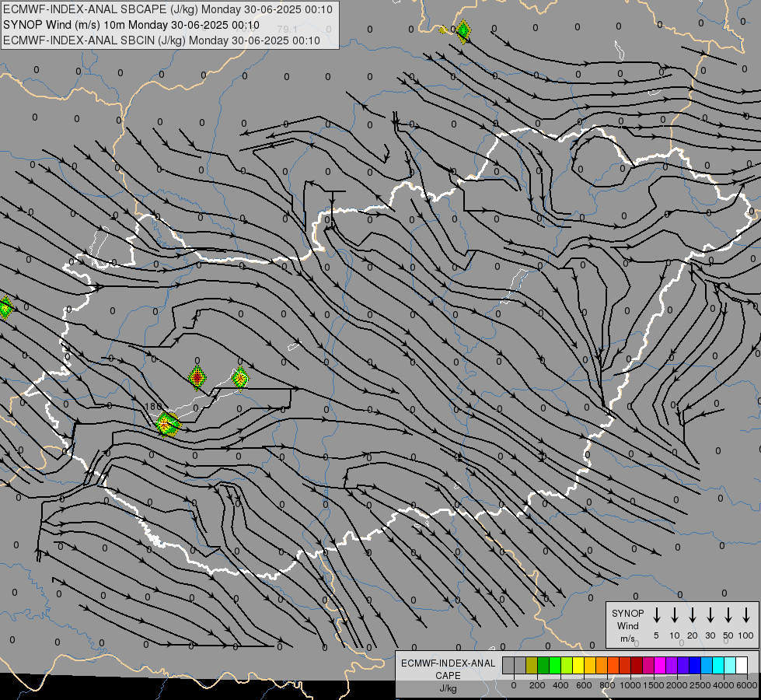This screenshot has width=761, height=700.
Task: Click the 30 m/s wind arrow in legend
Action: click(710, 615)
